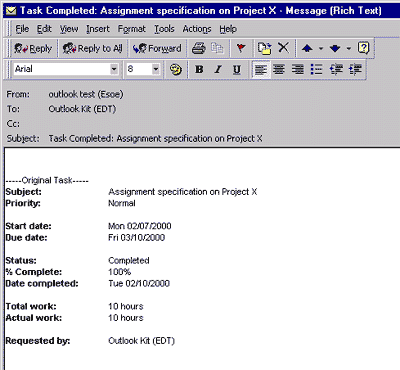Toggle Underline formatting
This screenshot has width=400, height=370.
(x=237, y=69)
